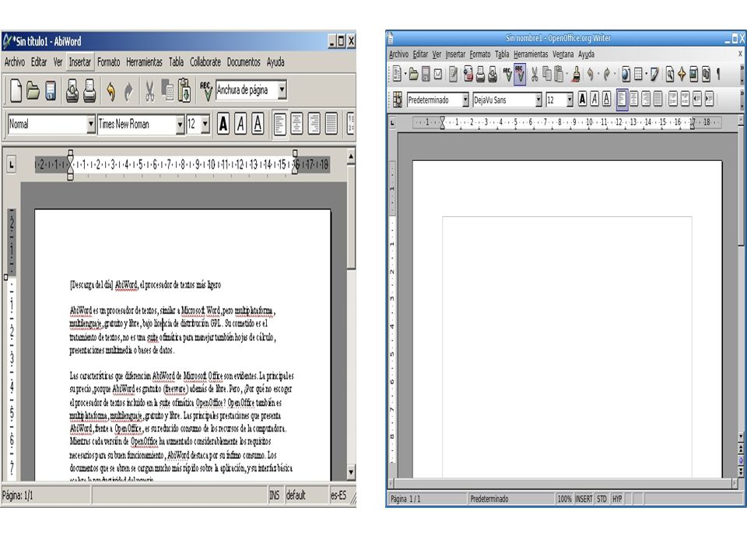
Task: Click AbiWord scroll down arrow
Action: point(351,472)
